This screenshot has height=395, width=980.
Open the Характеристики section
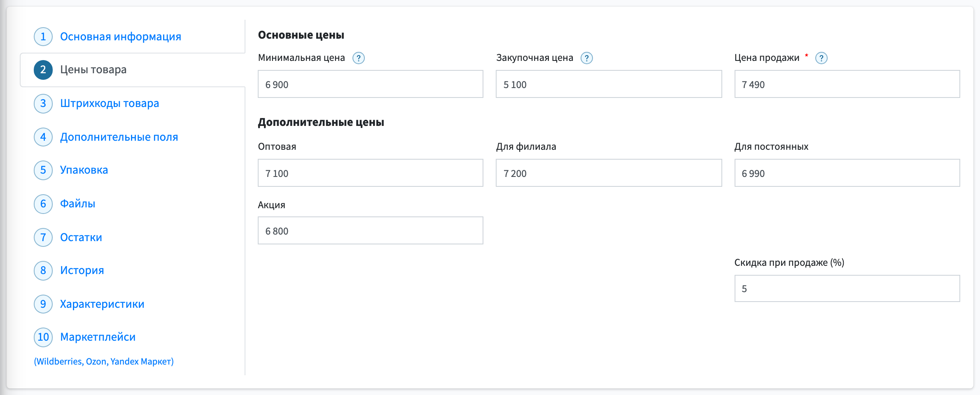(102, 304)
